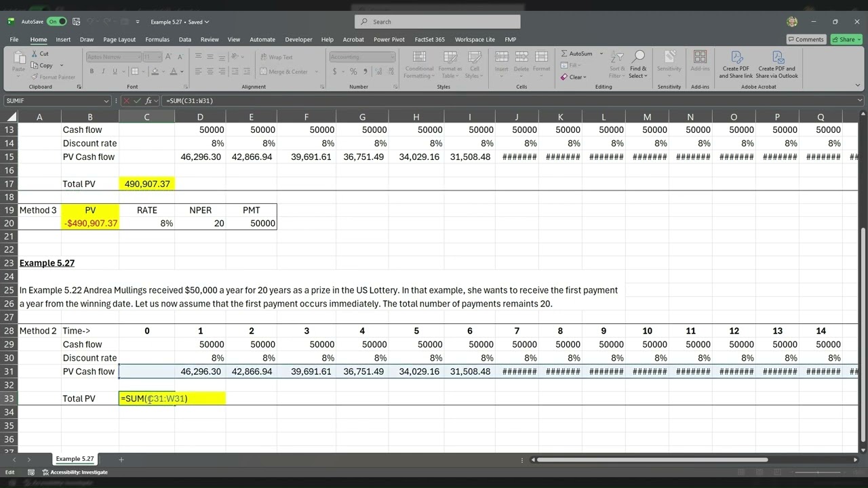Toggle the AutoSave switch
868x488 pixels.
56,22
